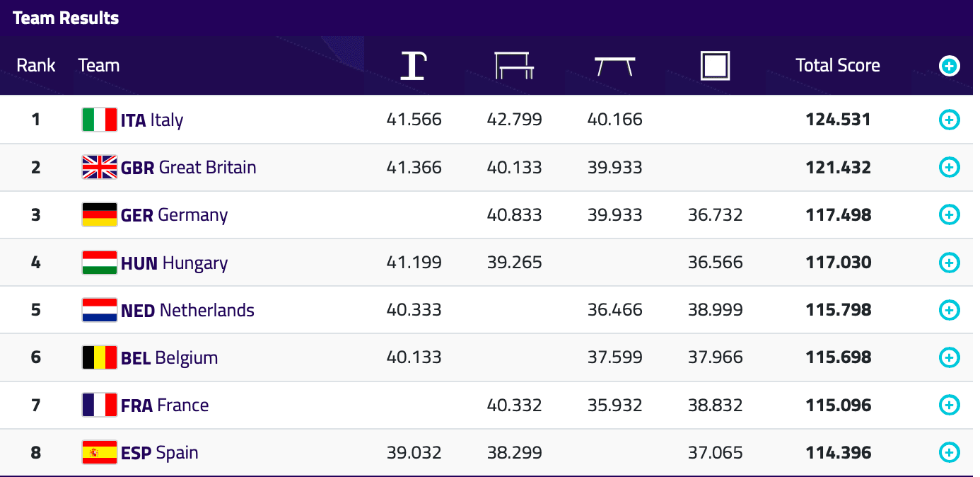Expand Hungary team result details
Image resolution: width=980 pixels, height=477 pixels.
click(949, 263)
